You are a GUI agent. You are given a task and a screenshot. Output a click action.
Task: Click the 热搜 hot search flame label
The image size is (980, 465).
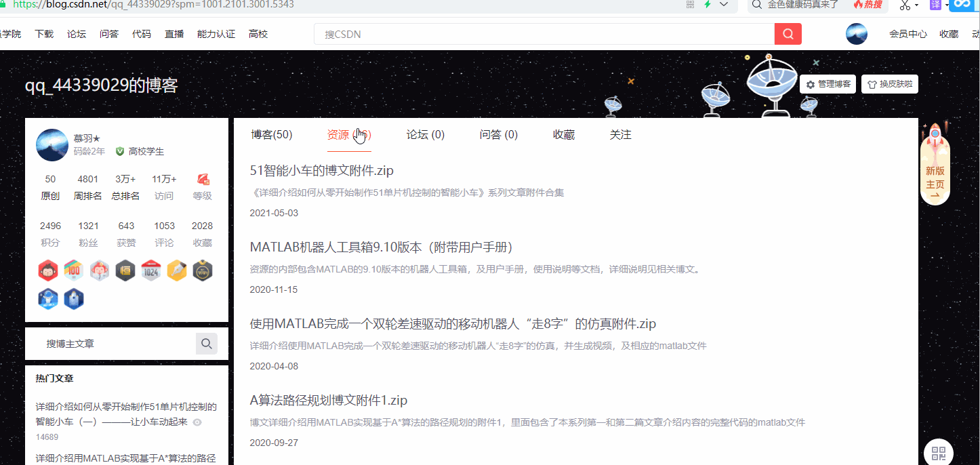[867, 5]
